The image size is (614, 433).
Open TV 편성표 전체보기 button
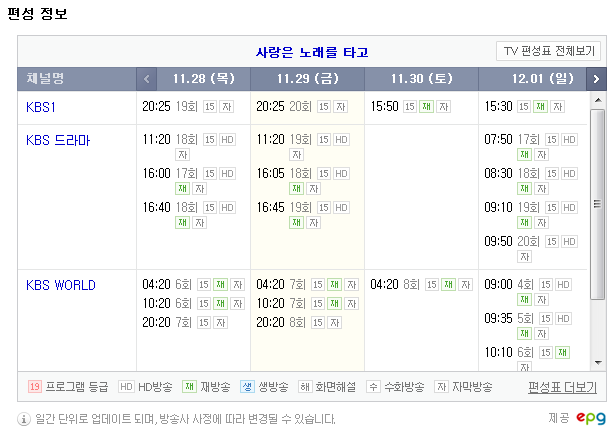548,51
